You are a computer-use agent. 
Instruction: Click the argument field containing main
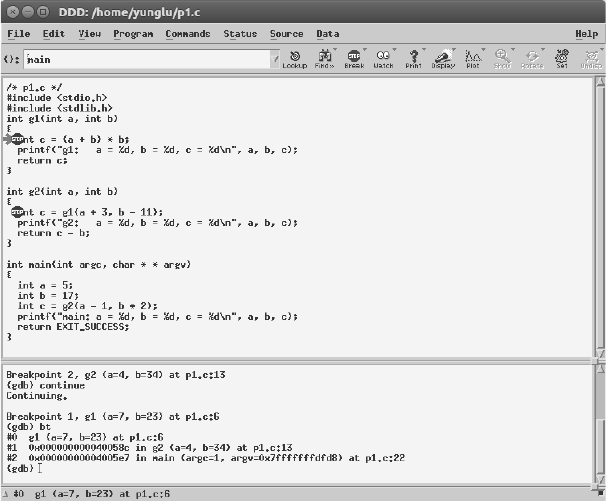tap(147, 60)
